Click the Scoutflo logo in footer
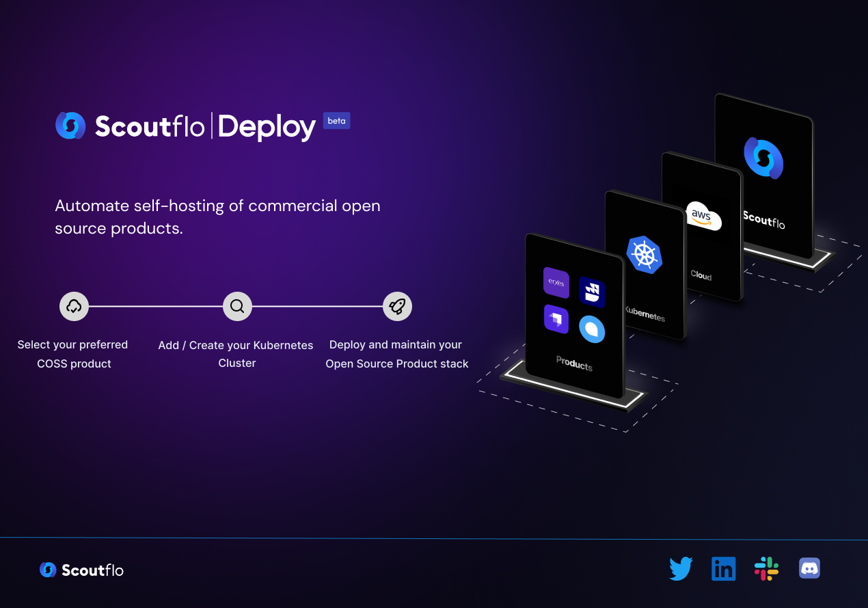The width and height of the screenshot is (868, 608). point(82,570)
